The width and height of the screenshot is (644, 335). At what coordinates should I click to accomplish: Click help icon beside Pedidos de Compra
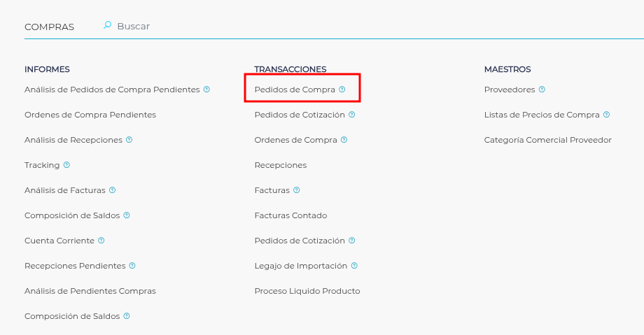342,90
